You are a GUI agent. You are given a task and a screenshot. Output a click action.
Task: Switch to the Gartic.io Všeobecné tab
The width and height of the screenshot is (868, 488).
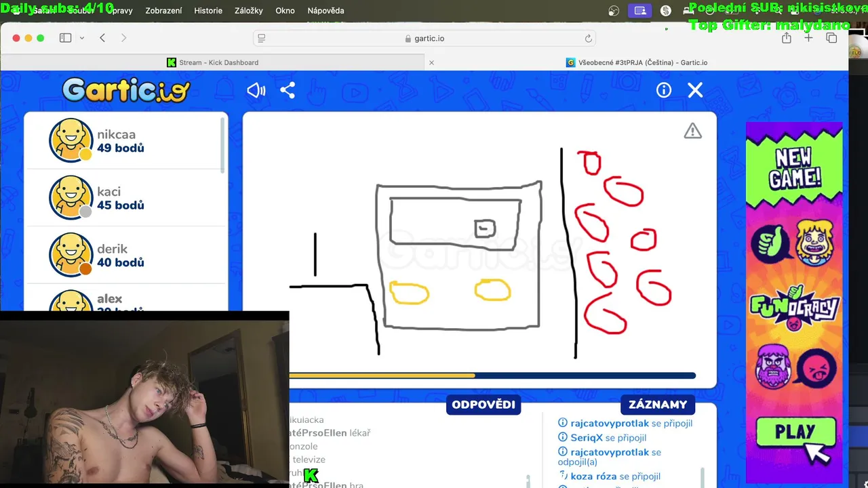637,62
